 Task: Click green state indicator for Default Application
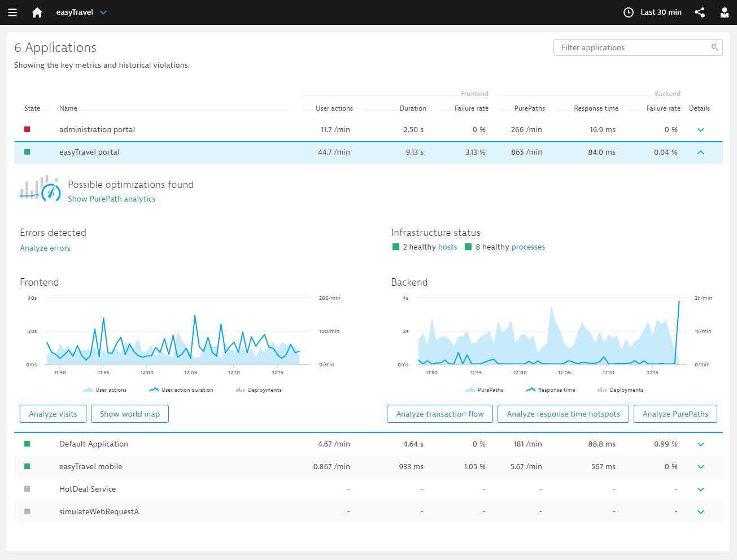(27, 444)
